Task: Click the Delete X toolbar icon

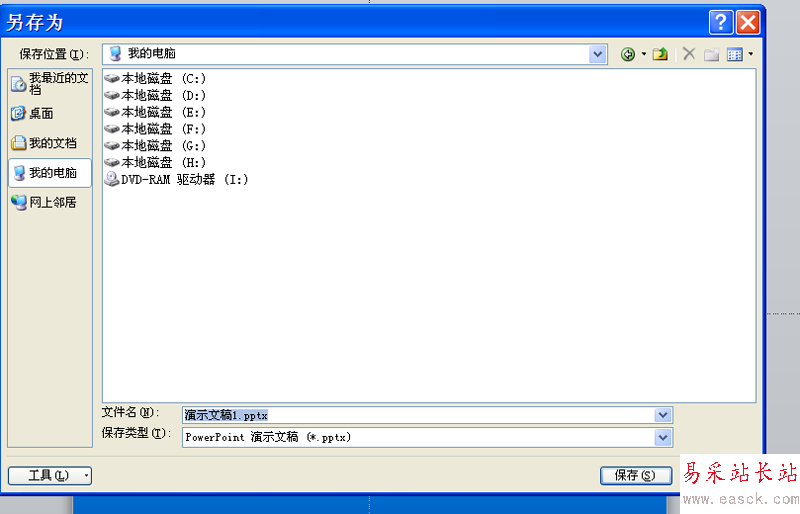Action: tap(689, 54)
